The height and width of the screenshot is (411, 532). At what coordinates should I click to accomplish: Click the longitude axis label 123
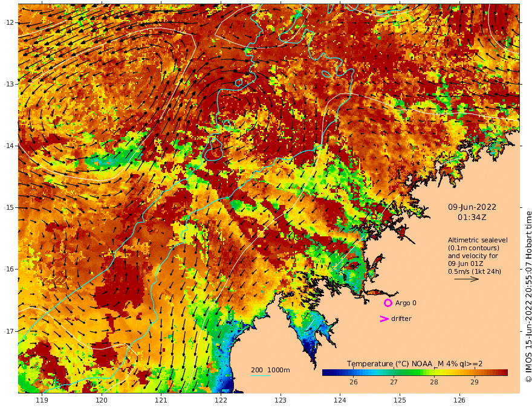coord(281,400)
